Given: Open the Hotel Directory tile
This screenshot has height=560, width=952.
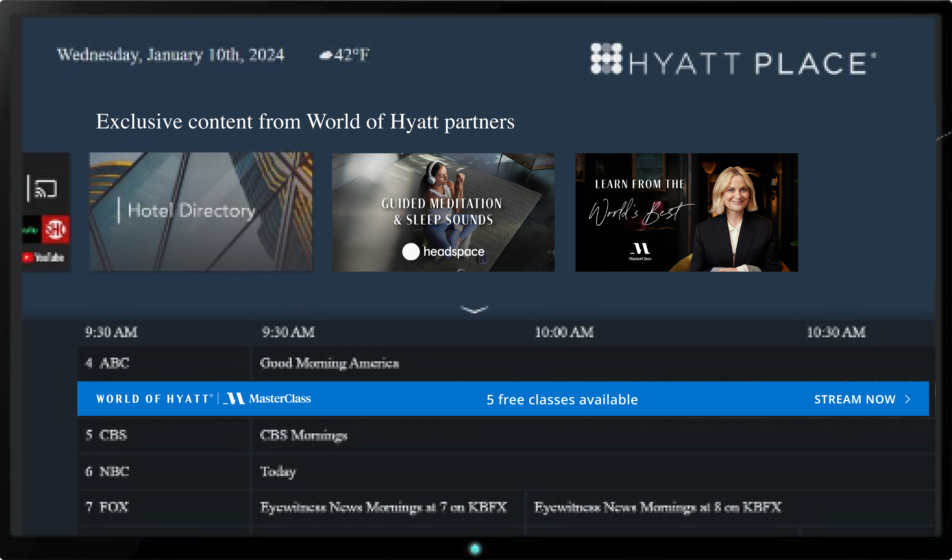Looking at the screenshot, I should coord(201,211).
